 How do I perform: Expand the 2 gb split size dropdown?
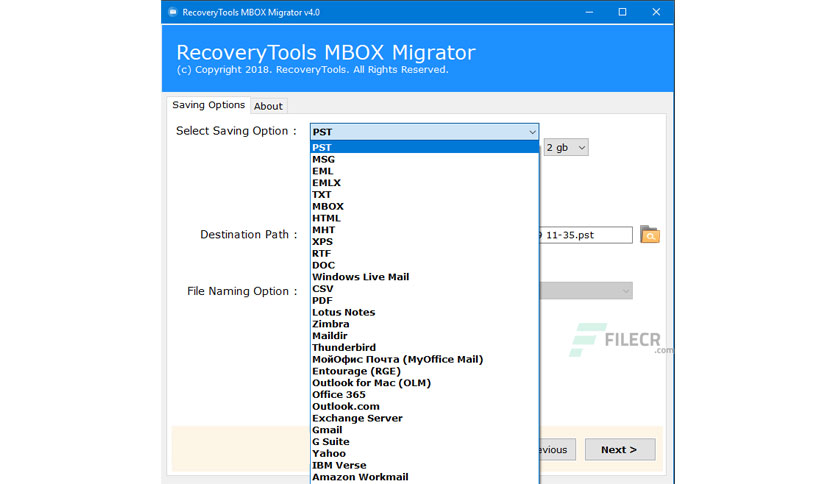566,148
